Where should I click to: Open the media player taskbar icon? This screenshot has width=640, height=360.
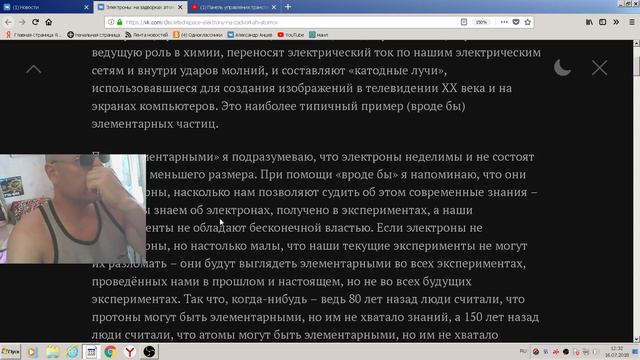point(32,351)
